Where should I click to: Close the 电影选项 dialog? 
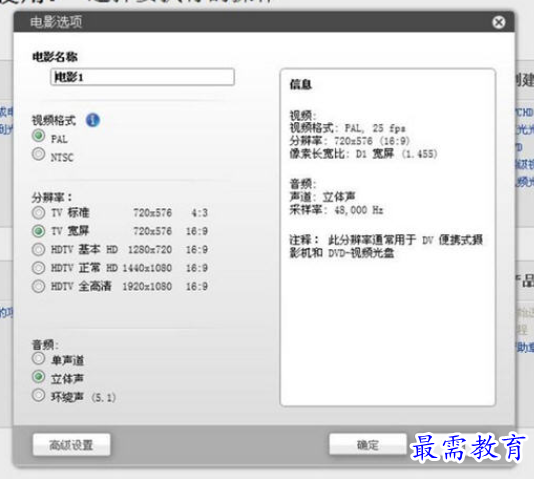point(499,22)
